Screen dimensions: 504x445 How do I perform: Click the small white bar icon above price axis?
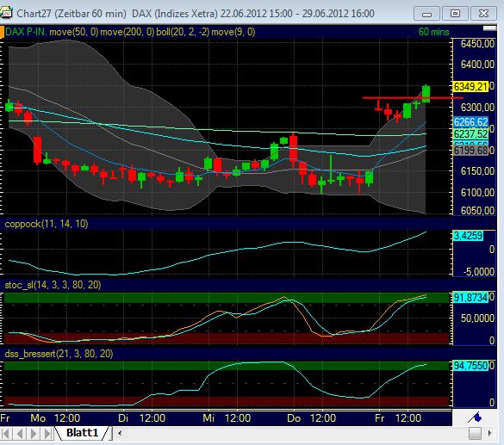pyautogui.click(x=489, y=28)
